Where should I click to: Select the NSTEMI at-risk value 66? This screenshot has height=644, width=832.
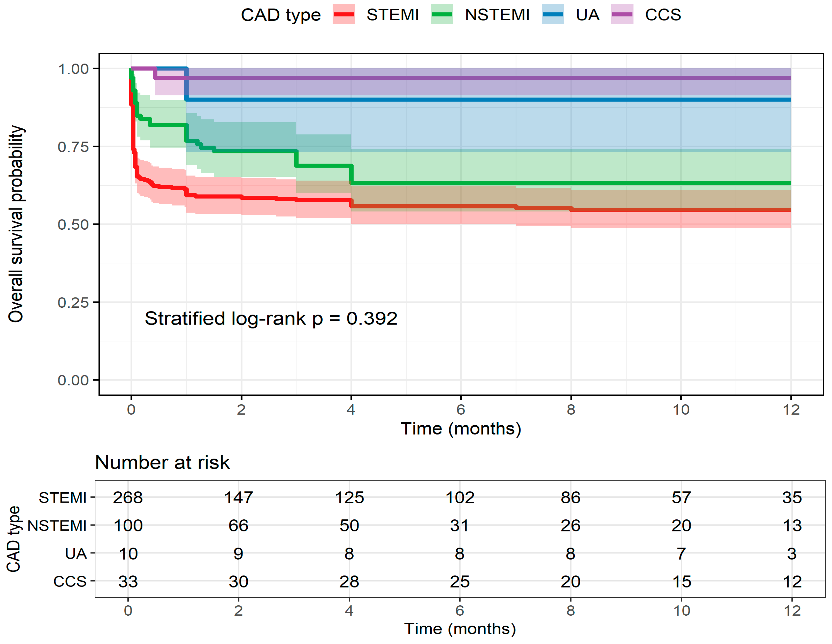point(238,526)
